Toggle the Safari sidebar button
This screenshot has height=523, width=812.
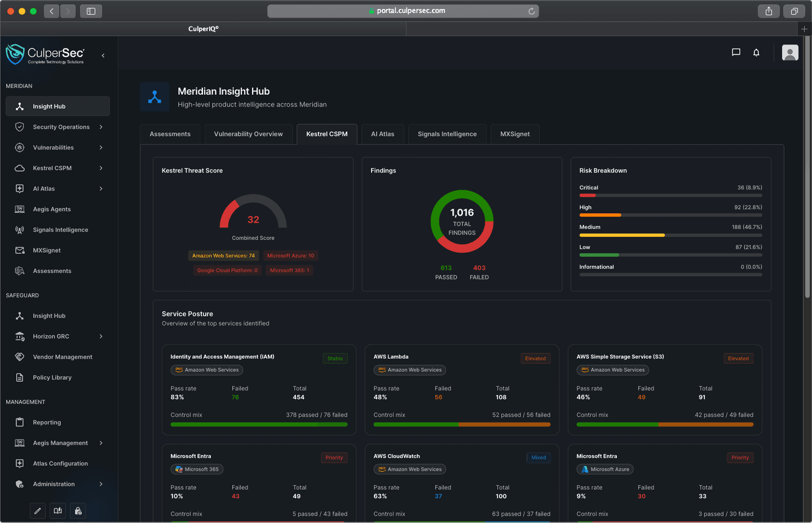tap(91, 11)
